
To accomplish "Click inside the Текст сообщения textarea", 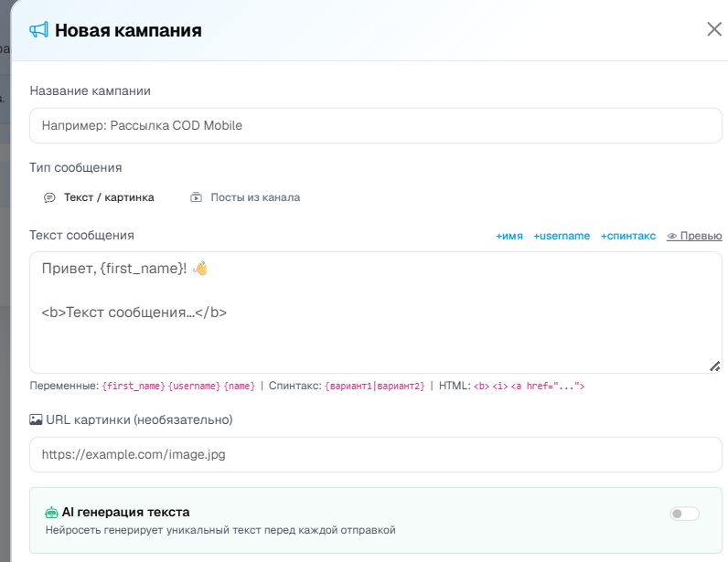I will 376,313.
